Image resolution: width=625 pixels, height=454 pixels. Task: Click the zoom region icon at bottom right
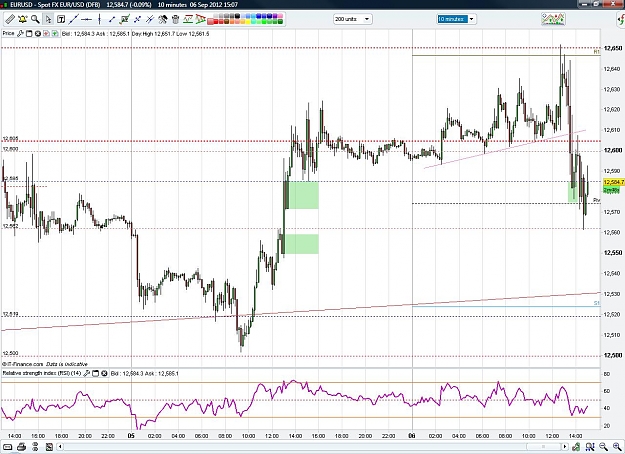[590, 446]
